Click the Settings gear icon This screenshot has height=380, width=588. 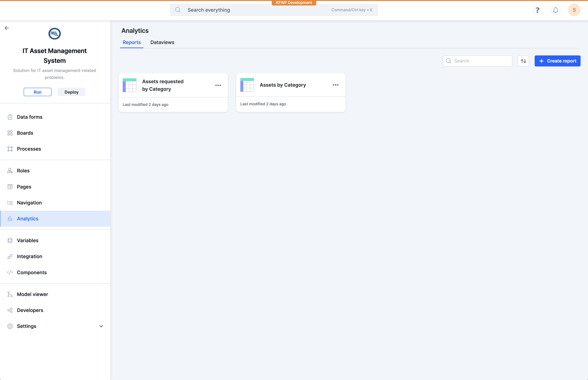click(x=10, y=326)
